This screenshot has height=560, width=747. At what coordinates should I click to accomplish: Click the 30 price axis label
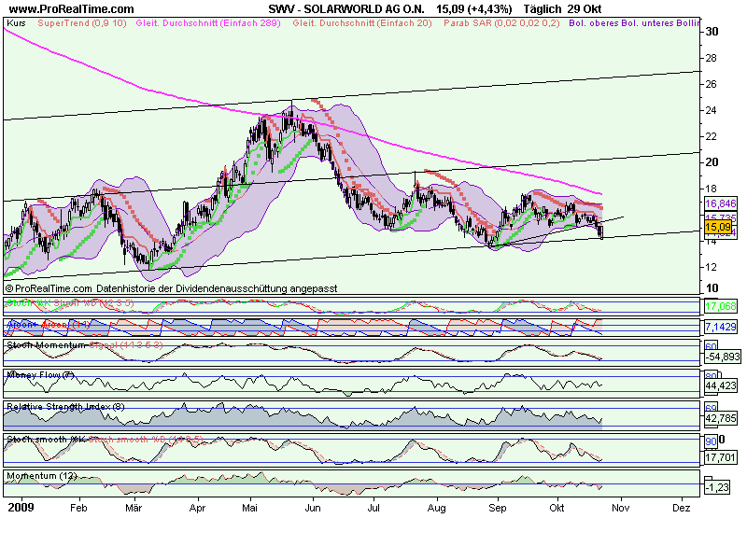pos(712,32)
